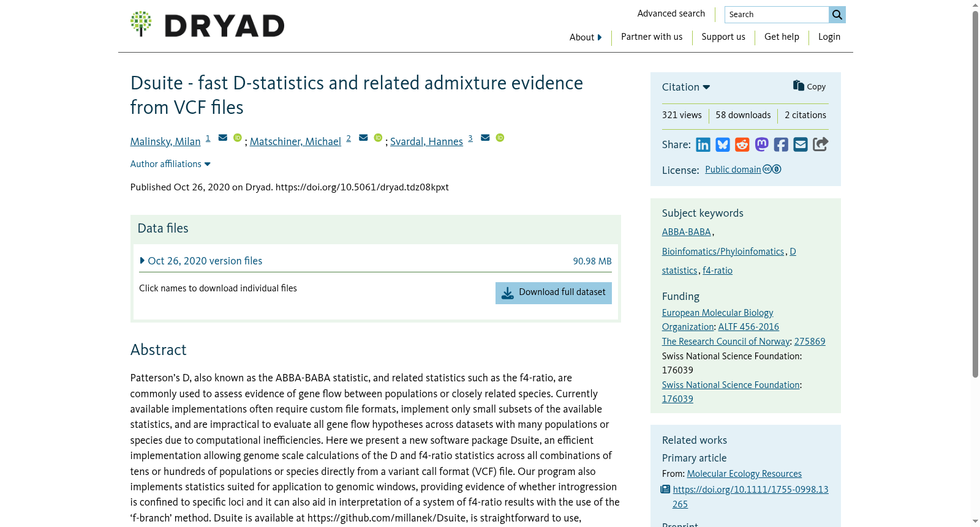The height and width of the screenshot is (527, 980).
Task: Open the About menu
Action: point(586,37)
